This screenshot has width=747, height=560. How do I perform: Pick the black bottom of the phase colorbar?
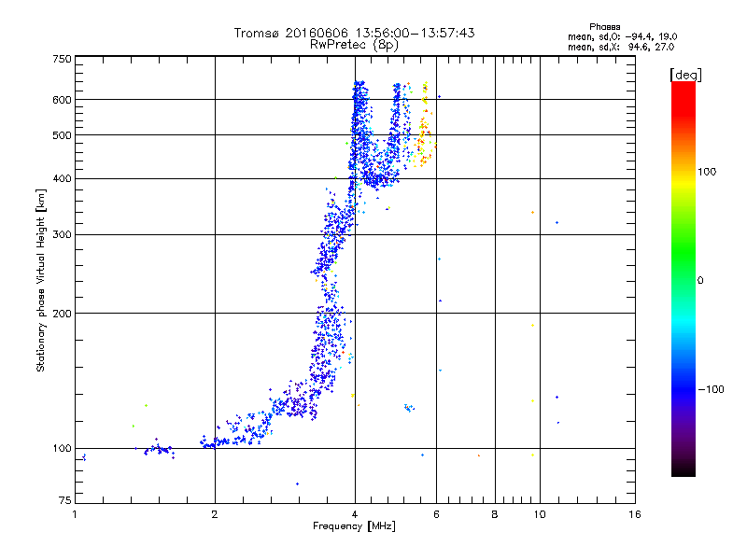pos(684,469)
